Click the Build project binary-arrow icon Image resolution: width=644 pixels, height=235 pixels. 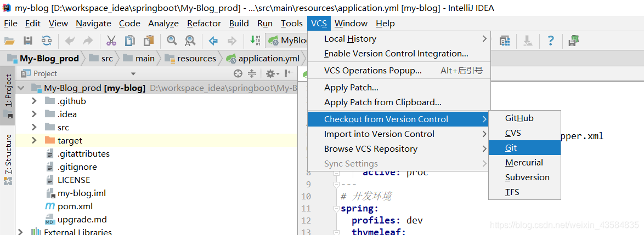tap(255, 40)
